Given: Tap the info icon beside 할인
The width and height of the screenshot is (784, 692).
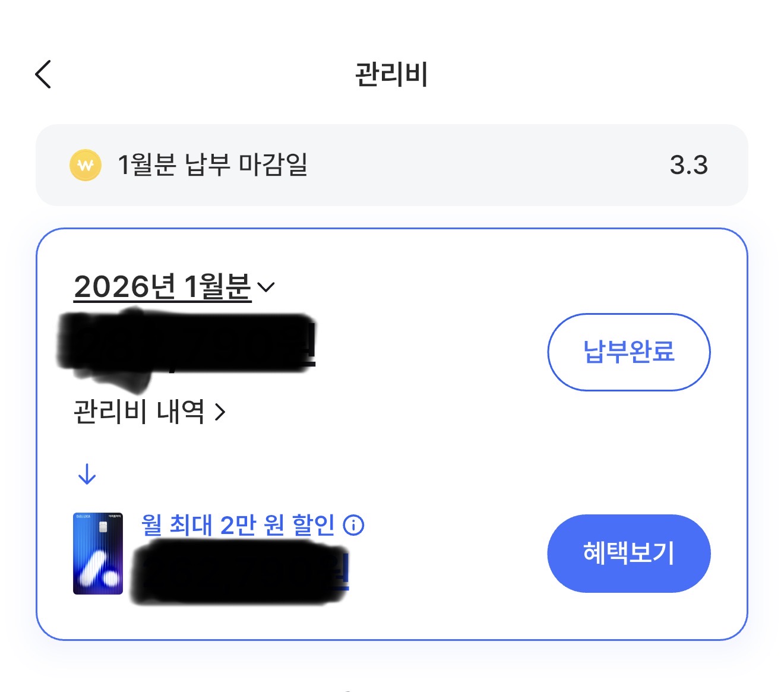Looking at the screenshot, I should [353, 525].
